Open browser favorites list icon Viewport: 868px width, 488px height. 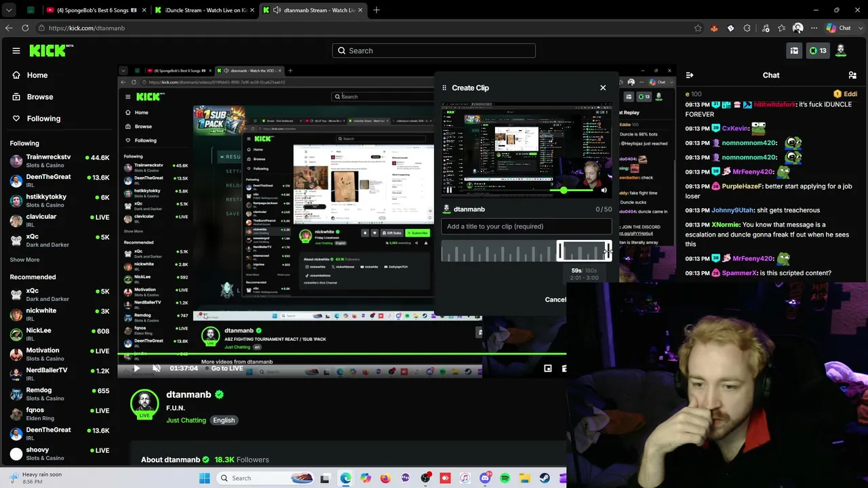[782, 28]
